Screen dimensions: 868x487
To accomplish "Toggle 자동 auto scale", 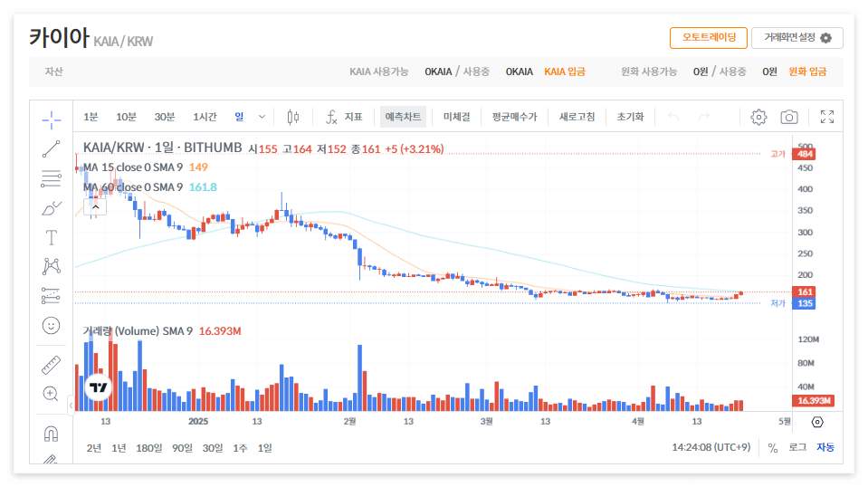I will point(825,447).
